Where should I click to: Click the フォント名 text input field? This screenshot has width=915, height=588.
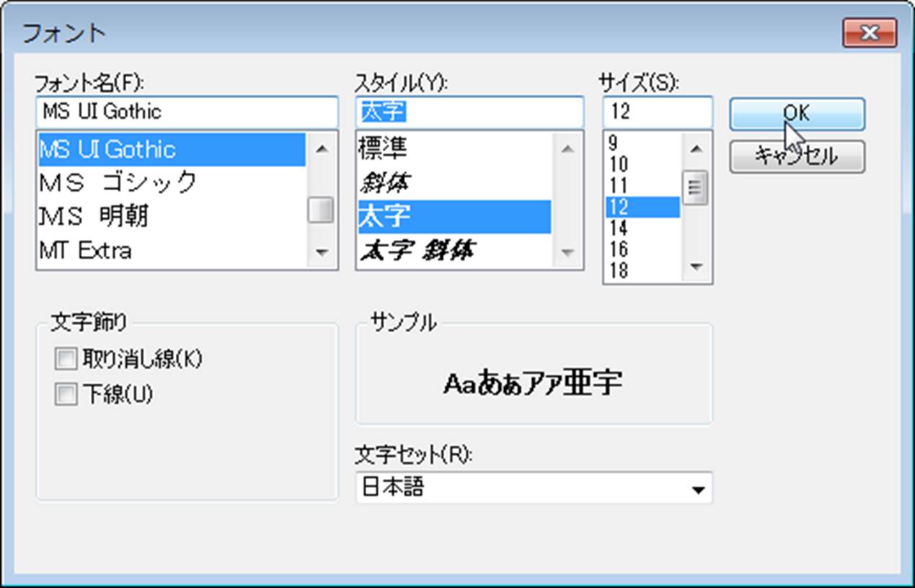[x=186, y=112]
